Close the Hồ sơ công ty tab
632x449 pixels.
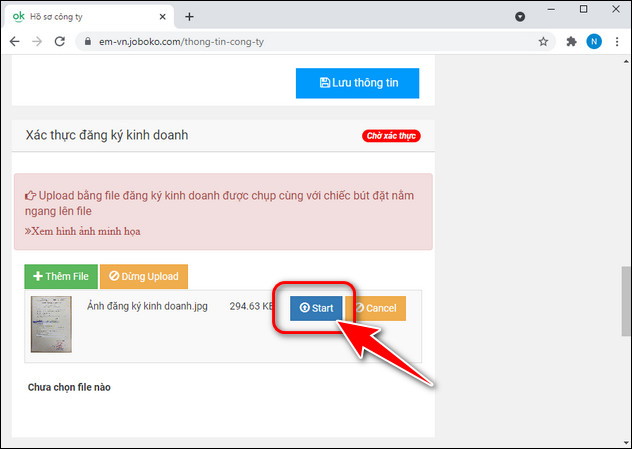pyautogui.click(x=160, y=16)
